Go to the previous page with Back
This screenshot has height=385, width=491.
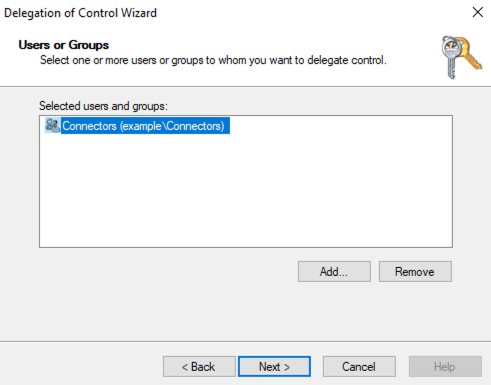click(x=199, y=366)
